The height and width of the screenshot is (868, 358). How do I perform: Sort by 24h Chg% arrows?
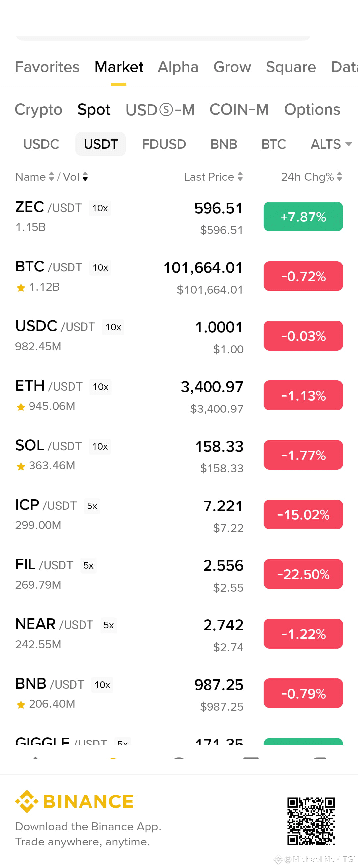pos(339,176)
